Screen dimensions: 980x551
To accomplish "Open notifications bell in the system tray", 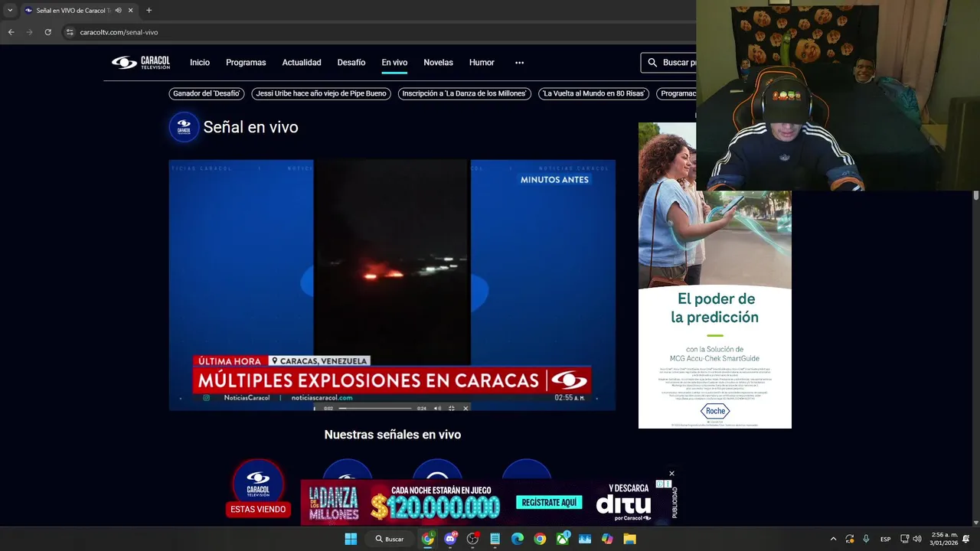I will [966, 539].
